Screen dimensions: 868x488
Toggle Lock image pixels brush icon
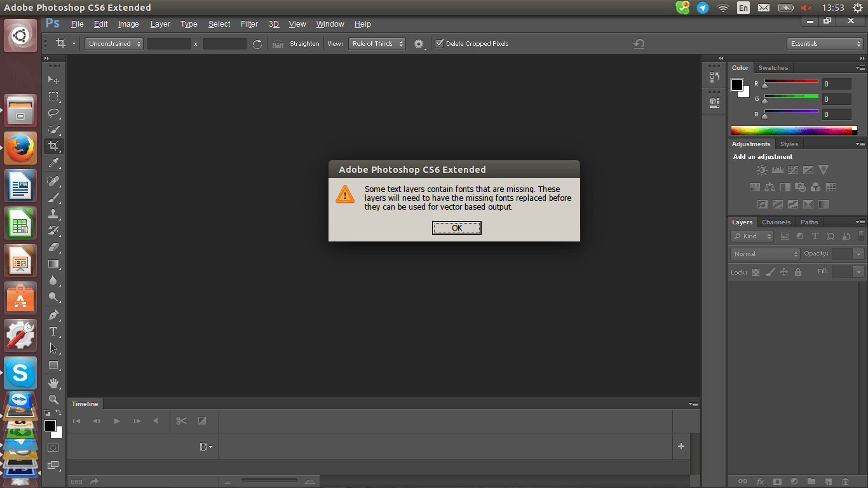(770, 272)
